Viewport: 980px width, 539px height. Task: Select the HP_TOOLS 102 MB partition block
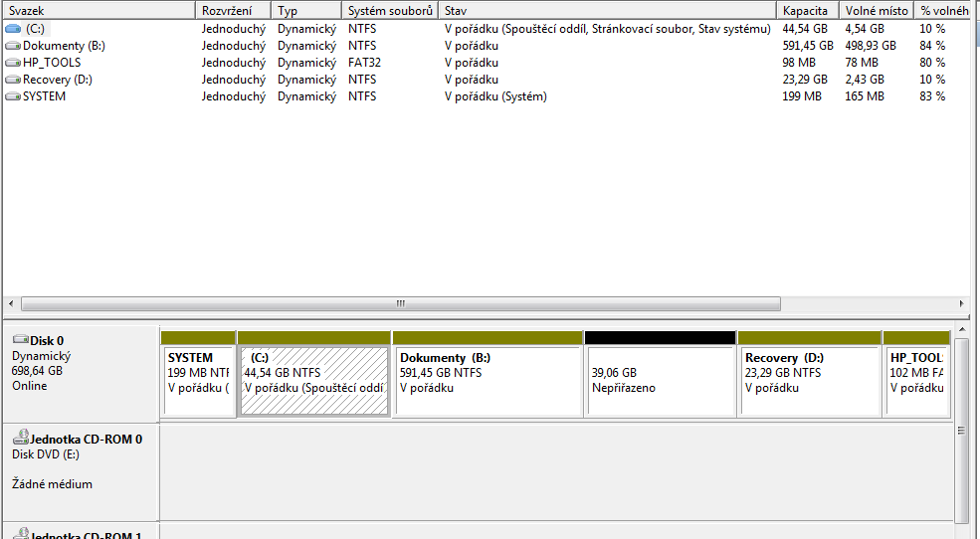(x=917, y=374)
